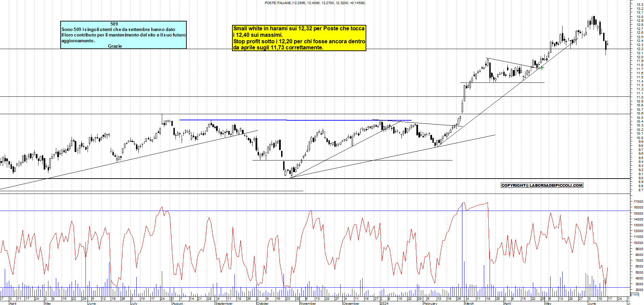
Task: Click the 13.0 price axis label
Action: [640, 17]
